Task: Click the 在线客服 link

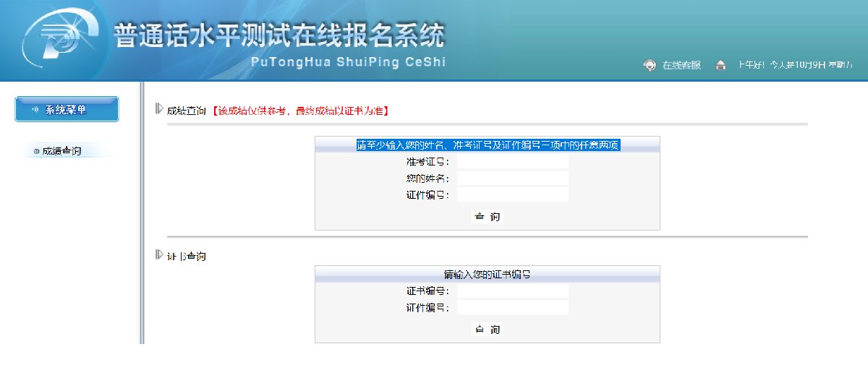Action: [x=682, y=65]
